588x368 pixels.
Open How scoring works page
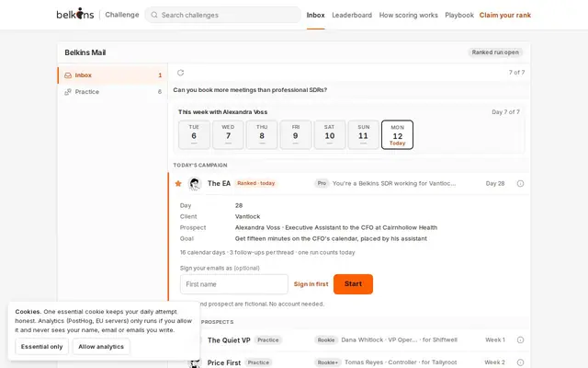pos(408,15)
